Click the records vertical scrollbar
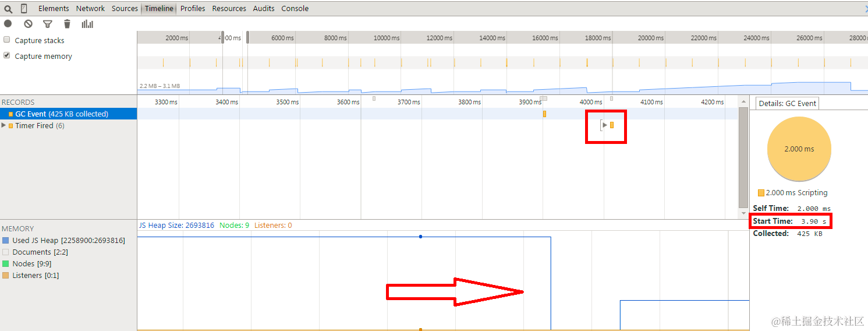 743,157
